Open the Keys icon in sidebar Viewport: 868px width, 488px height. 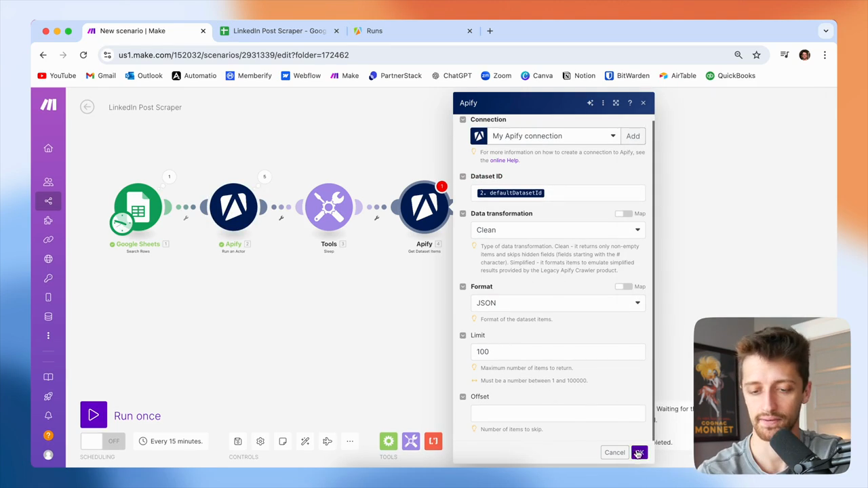(x=48, y=278)
